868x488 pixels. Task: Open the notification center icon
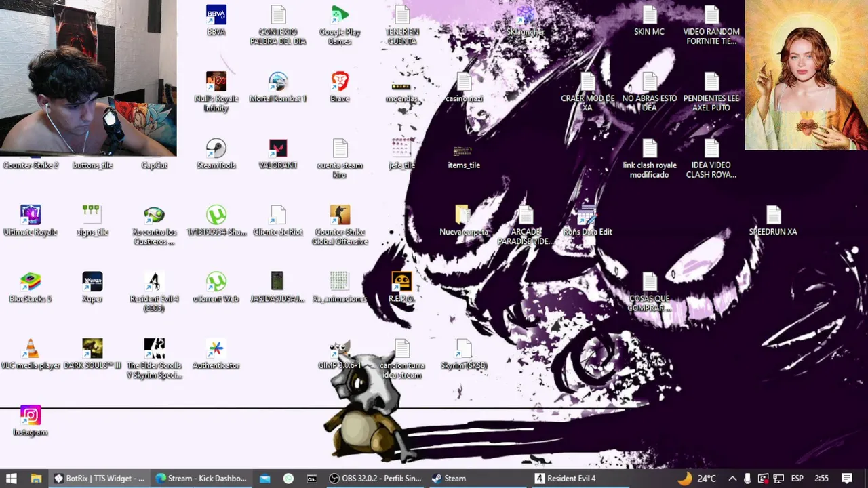(x=847, y=478)
